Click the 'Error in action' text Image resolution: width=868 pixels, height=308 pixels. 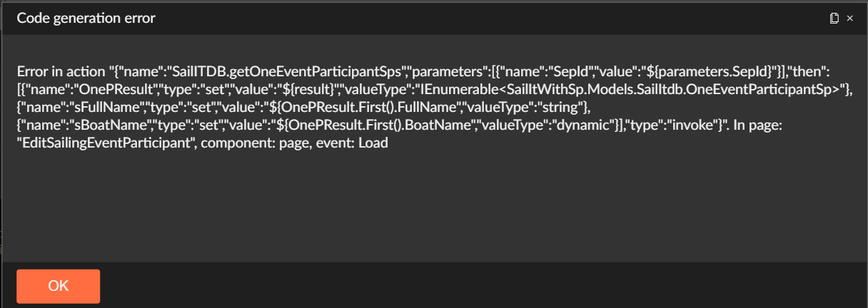coord(61,72)
